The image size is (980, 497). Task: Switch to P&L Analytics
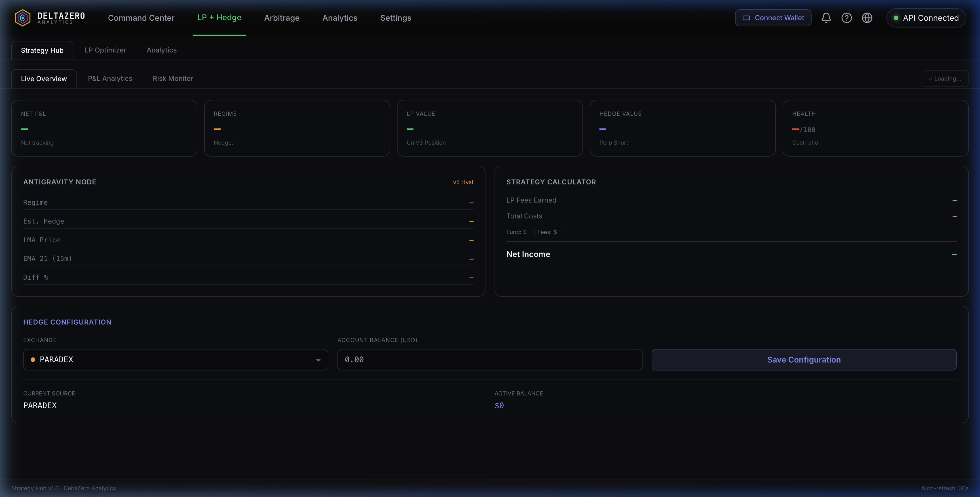110,78
